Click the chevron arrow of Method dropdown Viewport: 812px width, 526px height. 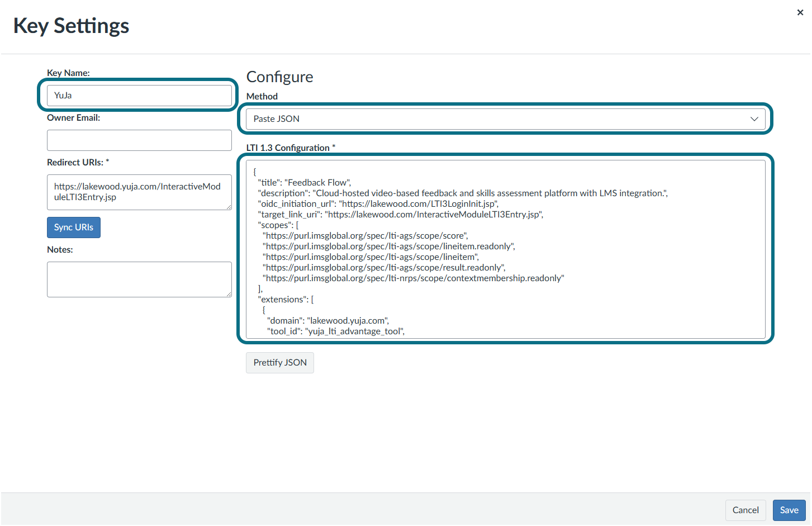point(754,119)
